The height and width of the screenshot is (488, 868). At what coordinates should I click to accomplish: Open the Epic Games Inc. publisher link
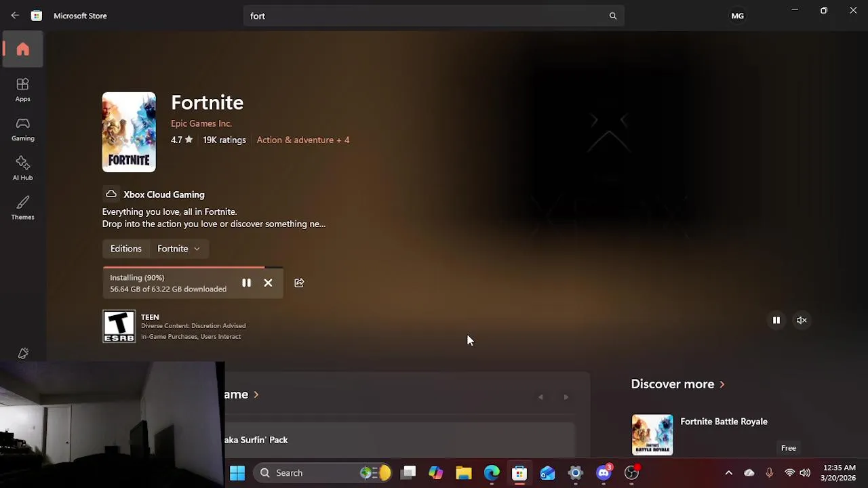(x=201, y=123)
